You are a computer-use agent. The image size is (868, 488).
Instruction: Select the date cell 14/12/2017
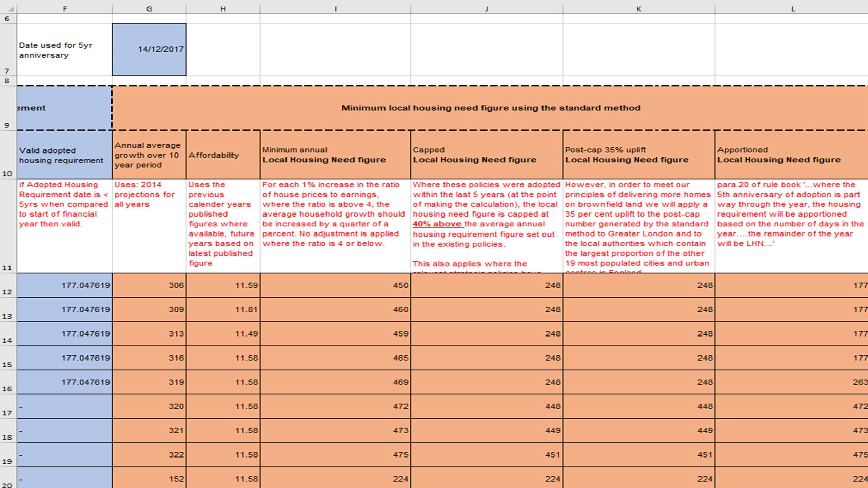149,49
